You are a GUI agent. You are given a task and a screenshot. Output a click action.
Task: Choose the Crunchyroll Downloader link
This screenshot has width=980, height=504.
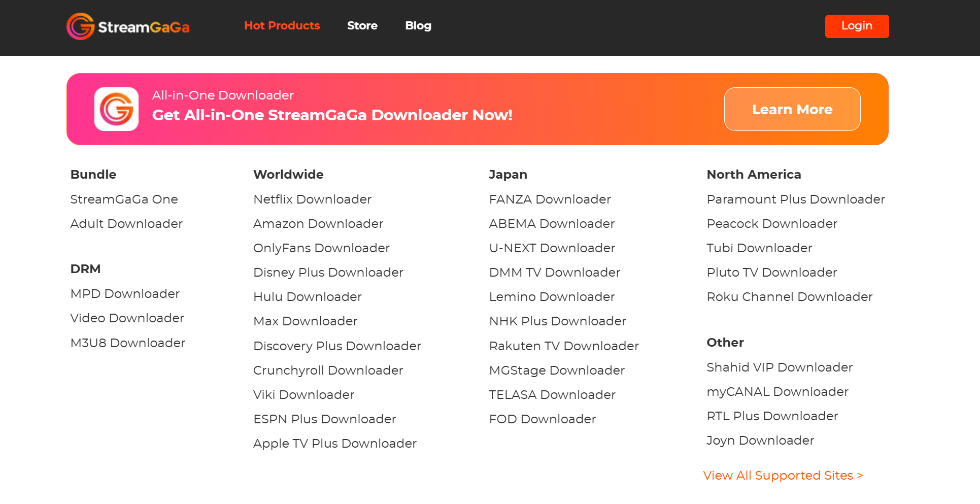(x=328, y=371)
